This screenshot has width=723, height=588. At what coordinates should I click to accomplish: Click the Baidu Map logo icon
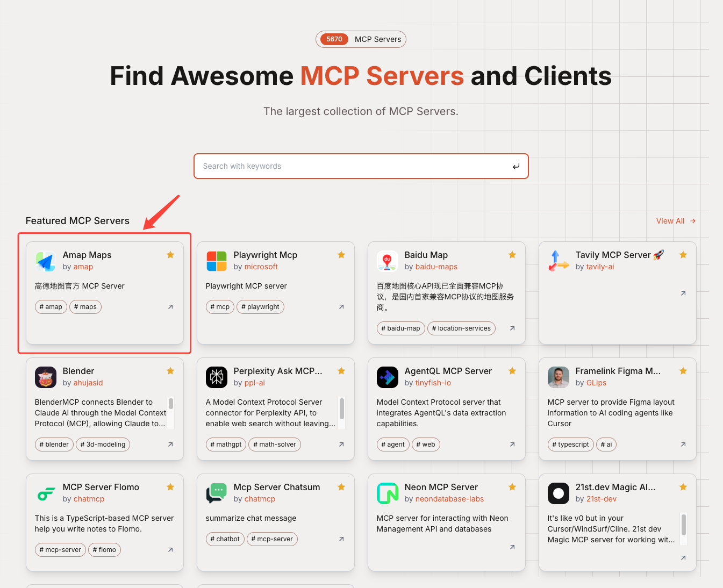pyautogui.click(x=388, y=261)
